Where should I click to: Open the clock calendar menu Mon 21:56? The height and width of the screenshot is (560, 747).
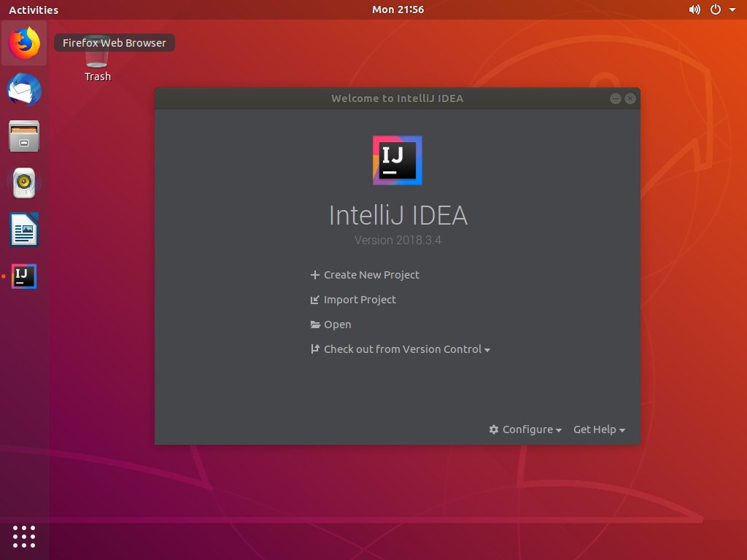(398, 10)
